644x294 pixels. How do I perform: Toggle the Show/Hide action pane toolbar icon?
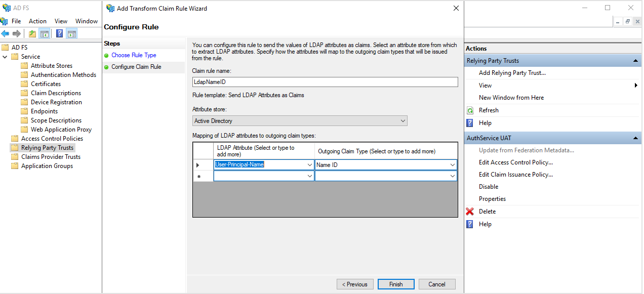pyautogui.click(x=71, y=33)
